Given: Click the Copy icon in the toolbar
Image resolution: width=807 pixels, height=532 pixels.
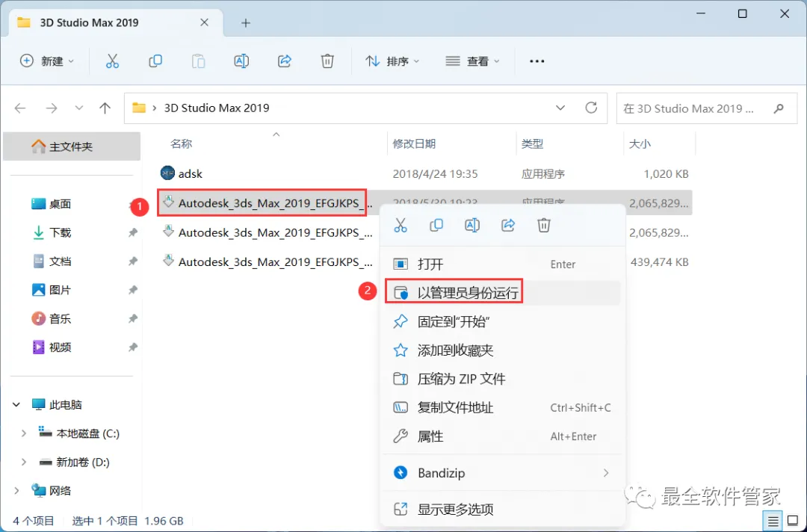Looking at the screenshot, I should point(155,61).
